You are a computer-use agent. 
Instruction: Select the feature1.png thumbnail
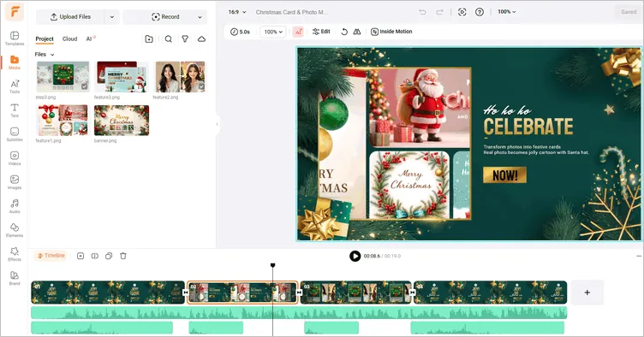(63, 120)
